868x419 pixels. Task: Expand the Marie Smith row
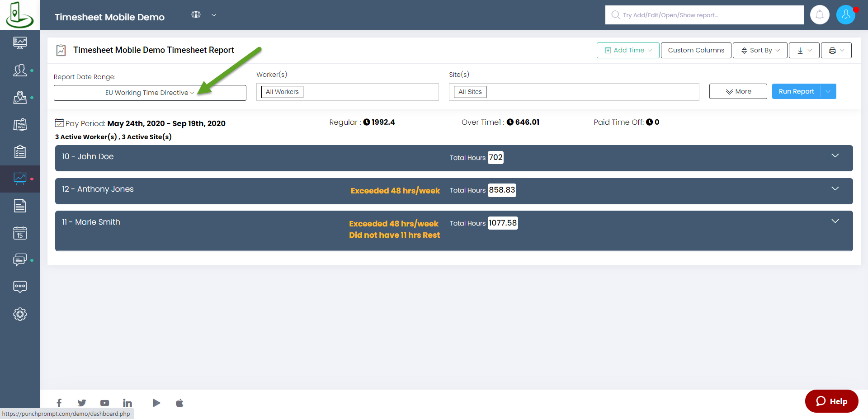pyautogui.click(x=835, y=221)
